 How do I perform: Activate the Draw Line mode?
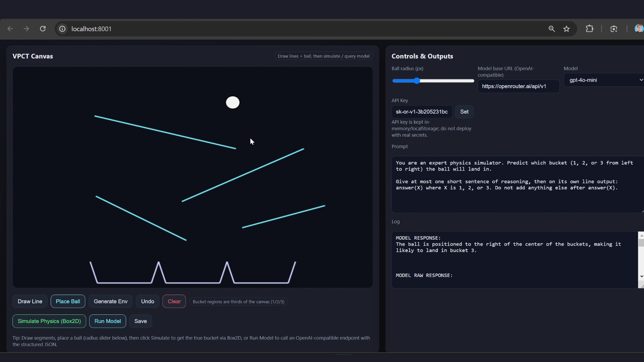coord(30,301)
